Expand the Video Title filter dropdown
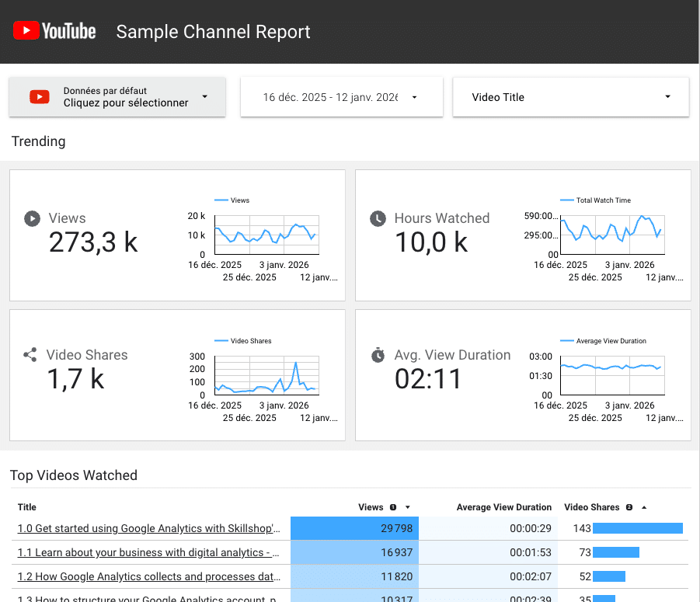The height and width of the screenshot is (602, 700). coord(667,97)
